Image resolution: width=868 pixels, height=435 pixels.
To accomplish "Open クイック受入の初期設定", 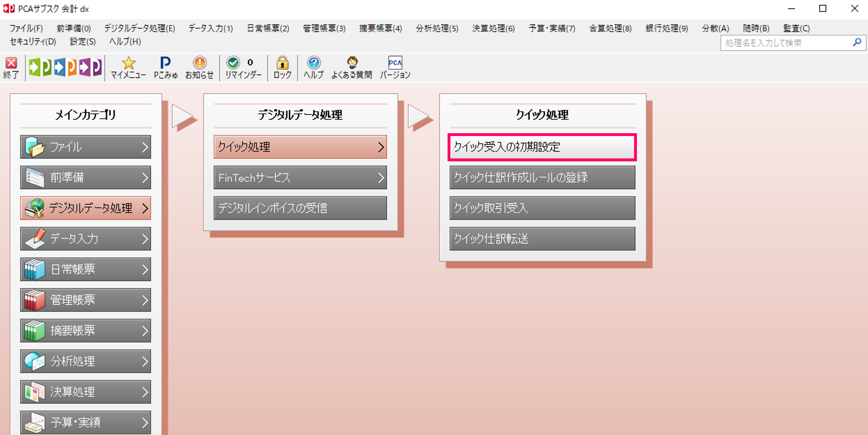I will click(x=542, y=147).
